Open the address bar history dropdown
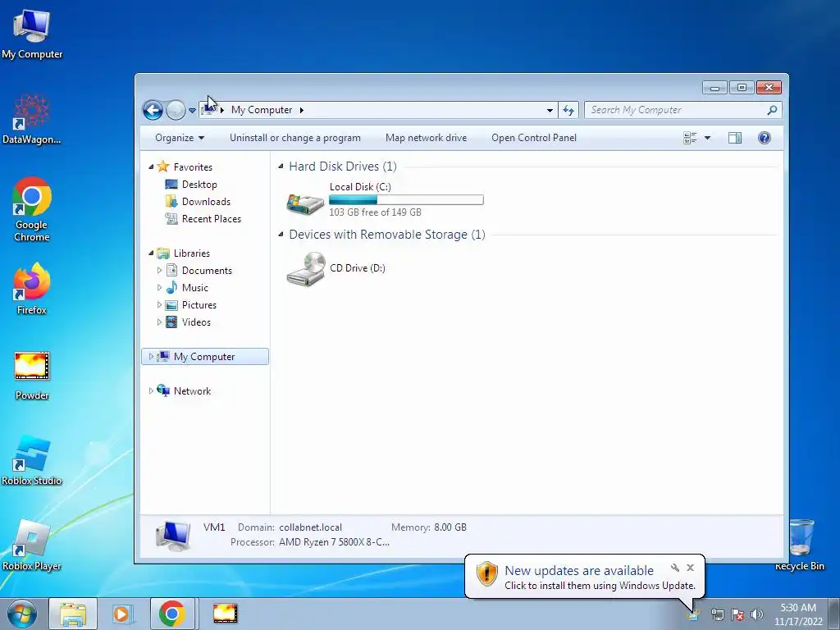This screenshot has height=630, width=840. pos(550,111)
